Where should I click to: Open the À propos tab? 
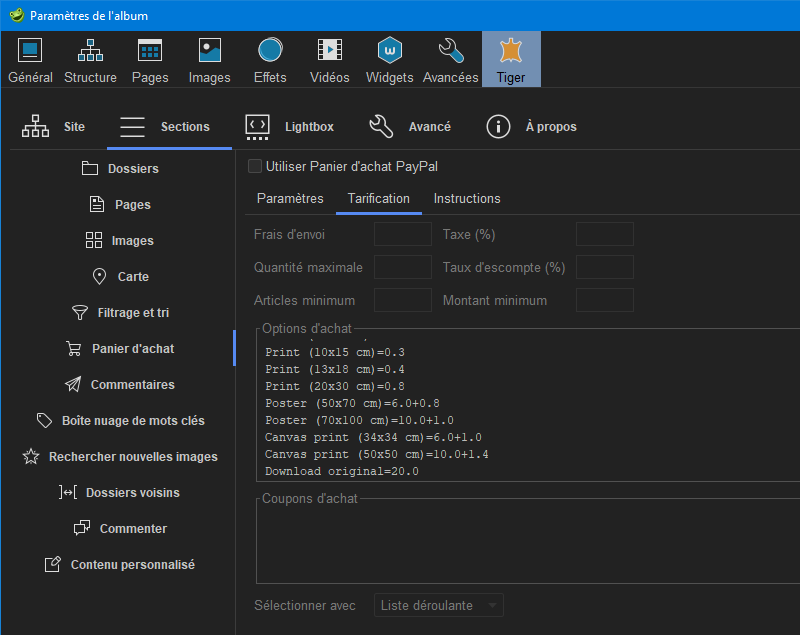[531, 127]
